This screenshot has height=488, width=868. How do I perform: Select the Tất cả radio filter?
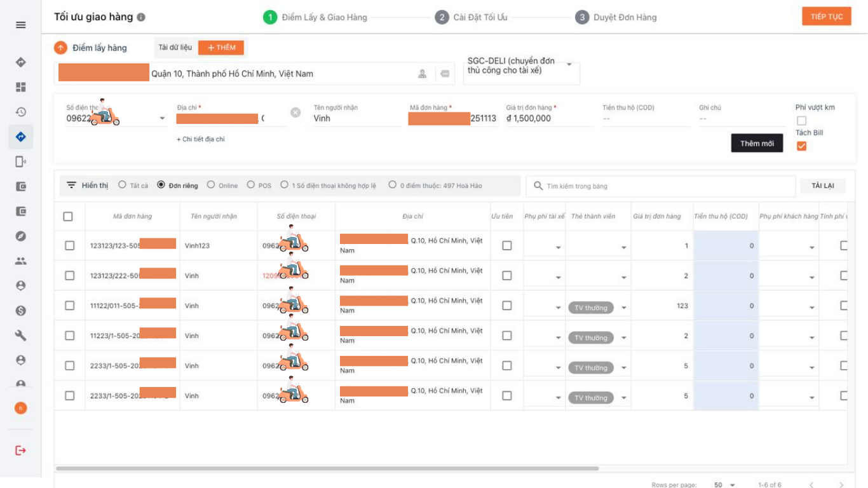click(123, 185)
